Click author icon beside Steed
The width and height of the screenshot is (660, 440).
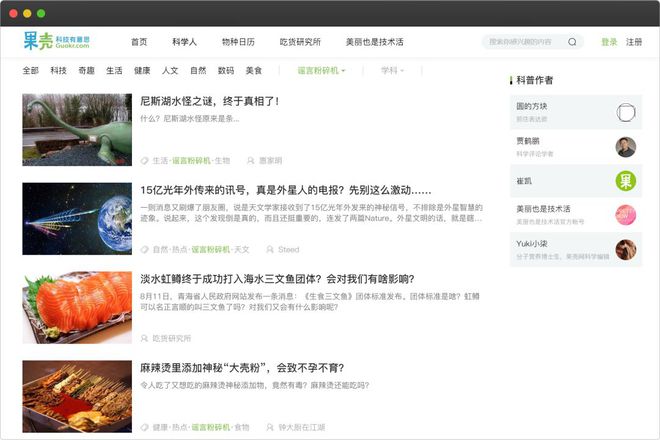point(270,250)
